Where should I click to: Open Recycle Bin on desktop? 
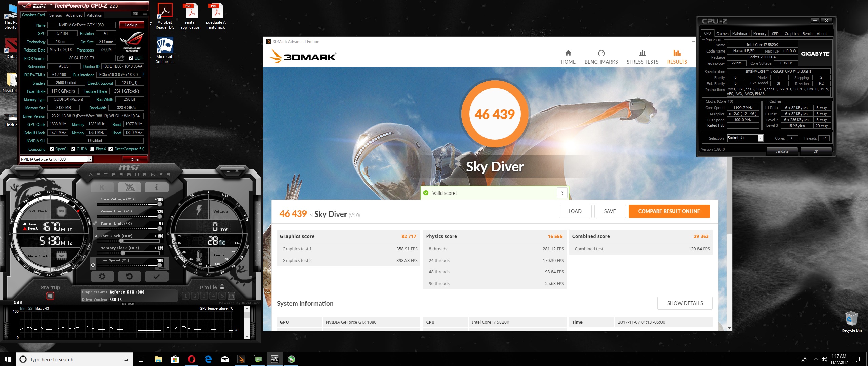tap(851, 321)
